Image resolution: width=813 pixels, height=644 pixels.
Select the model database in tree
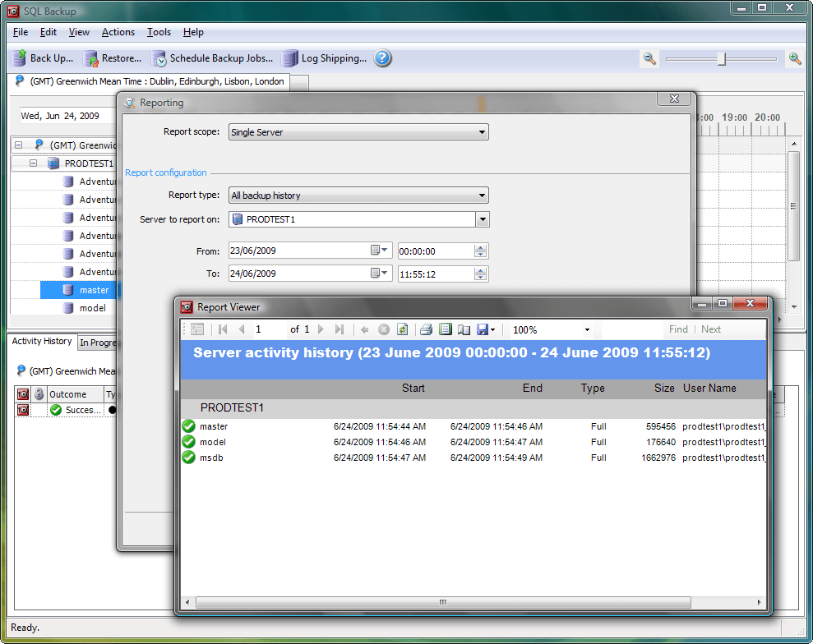pyautogui.click(x=92, y=308)
